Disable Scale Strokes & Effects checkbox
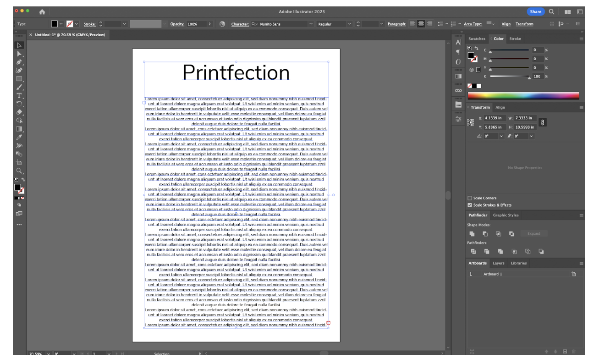Image resolution: width=594 pixels, height=364 pixels. 470,205
